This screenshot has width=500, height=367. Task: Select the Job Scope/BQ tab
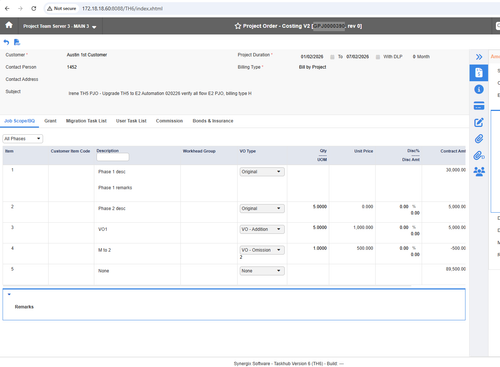click(x=19, y=121)
